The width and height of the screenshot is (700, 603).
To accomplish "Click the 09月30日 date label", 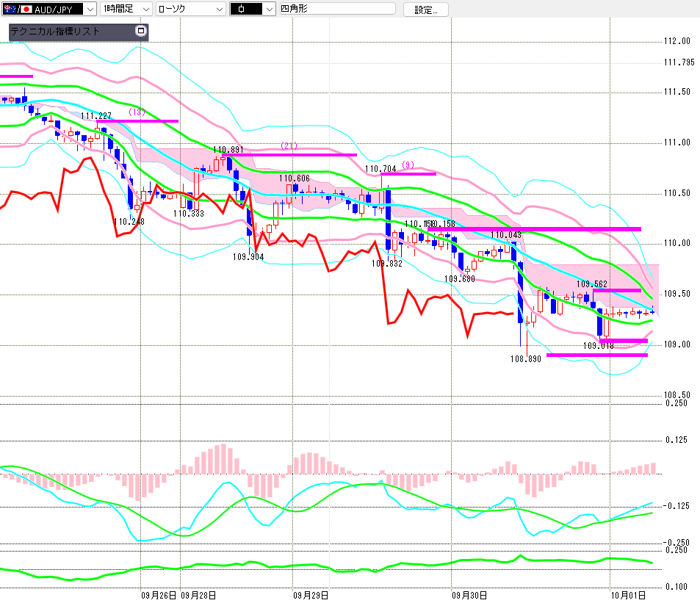I will click(x=469, y=596).
